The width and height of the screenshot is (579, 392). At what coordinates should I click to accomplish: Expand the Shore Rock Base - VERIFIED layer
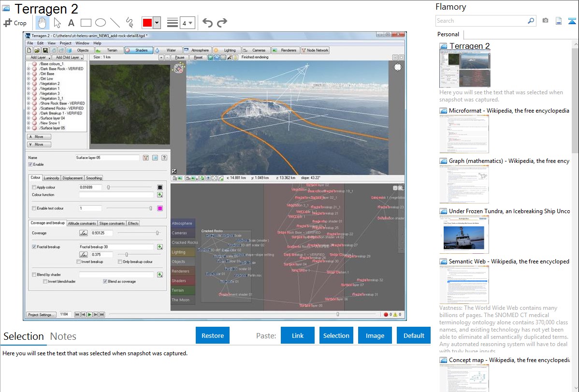pos(29,103)
